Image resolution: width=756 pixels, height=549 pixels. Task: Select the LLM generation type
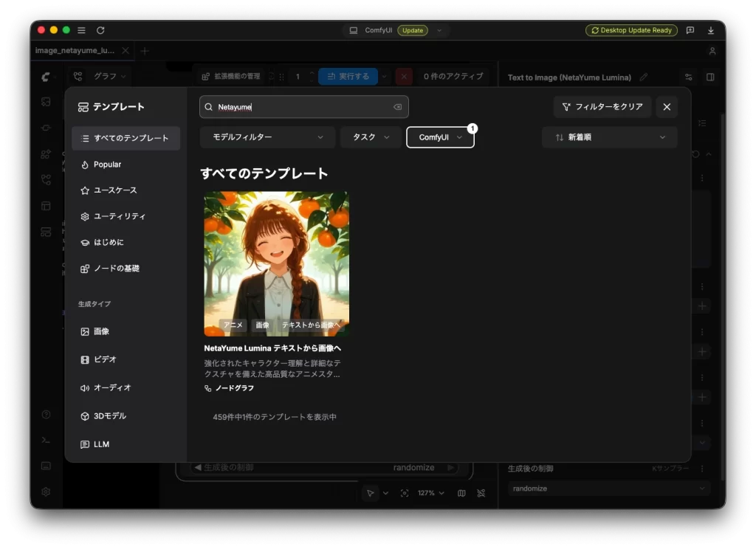coord(126,444)
